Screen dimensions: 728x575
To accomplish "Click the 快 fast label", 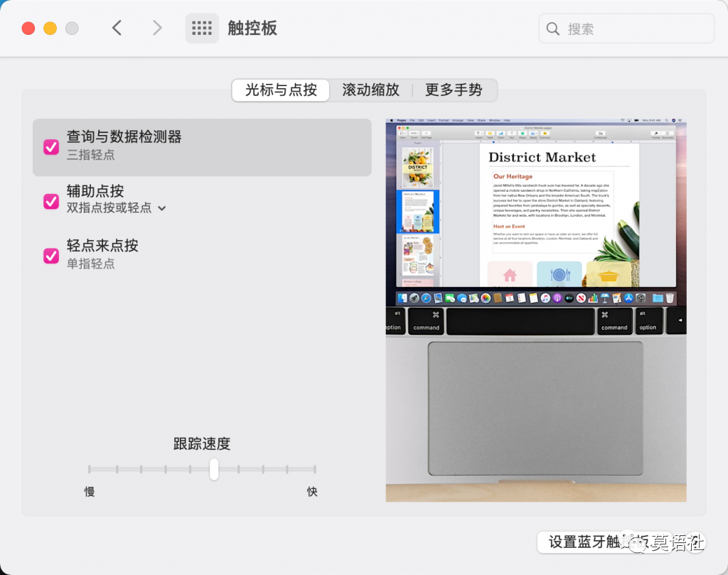I will (312, 491).
